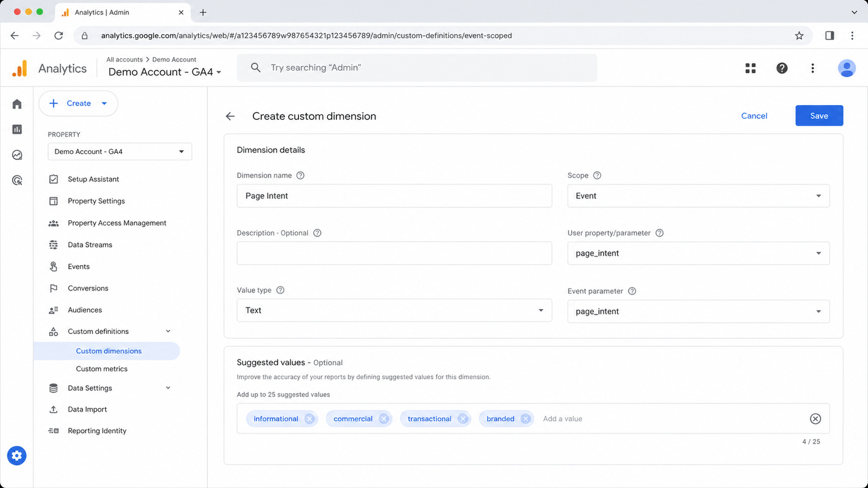Open the Advertising icon in left rail
The width and height of the screenshot is (868, 488).
tap(17, 181)
